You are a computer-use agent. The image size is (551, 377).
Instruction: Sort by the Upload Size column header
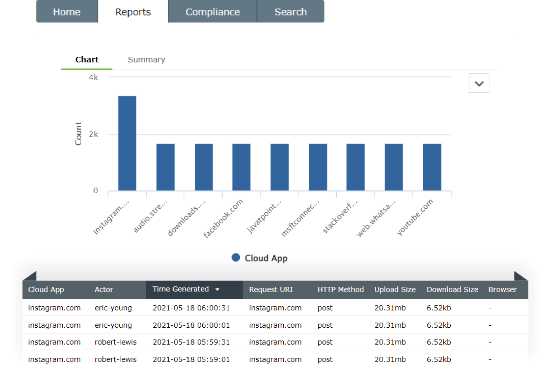(x=395, y=290)
